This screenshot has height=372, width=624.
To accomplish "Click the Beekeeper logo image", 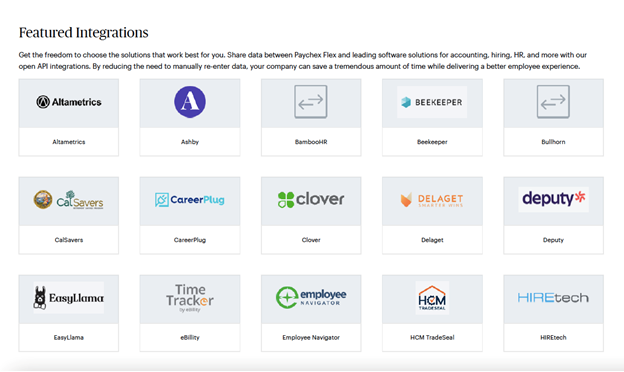I will pyautogui.click(x=432, y=102).
